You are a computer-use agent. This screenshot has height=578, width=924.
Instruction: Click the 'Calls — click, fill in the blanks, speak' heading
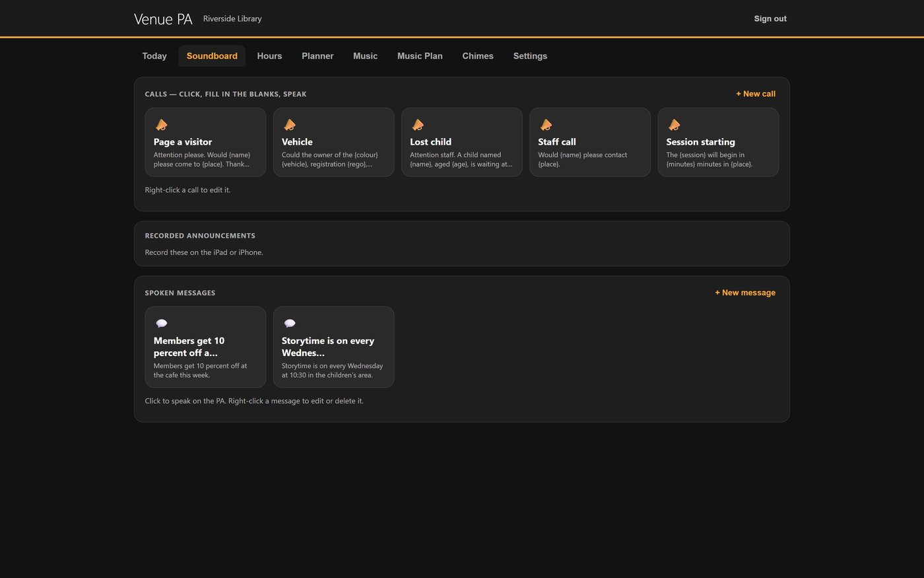pyautogui.click(x=226, y=94)
